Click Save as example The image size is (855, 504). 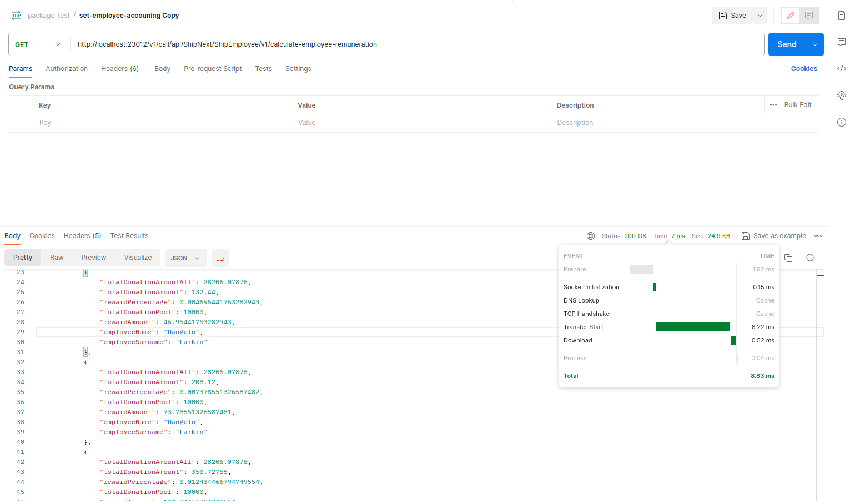[774, 236]
